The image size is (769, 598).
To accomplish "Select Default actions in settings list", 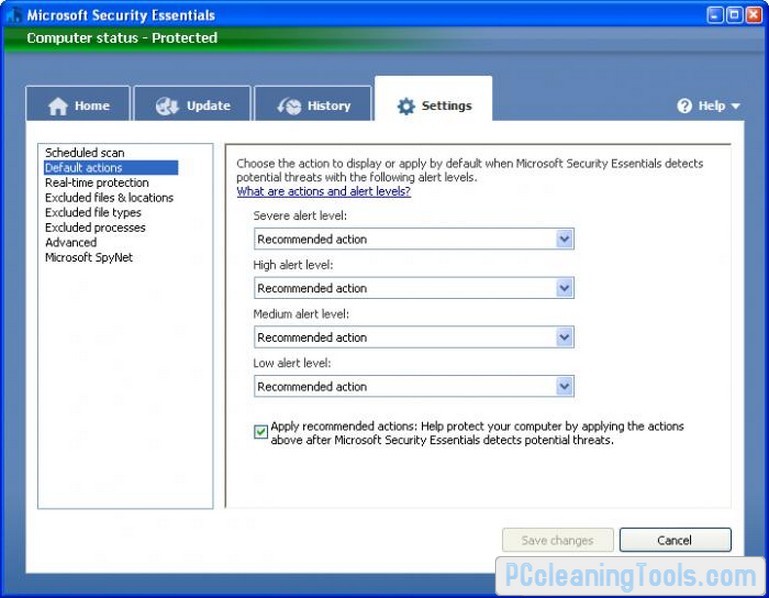I will point(111,168).
